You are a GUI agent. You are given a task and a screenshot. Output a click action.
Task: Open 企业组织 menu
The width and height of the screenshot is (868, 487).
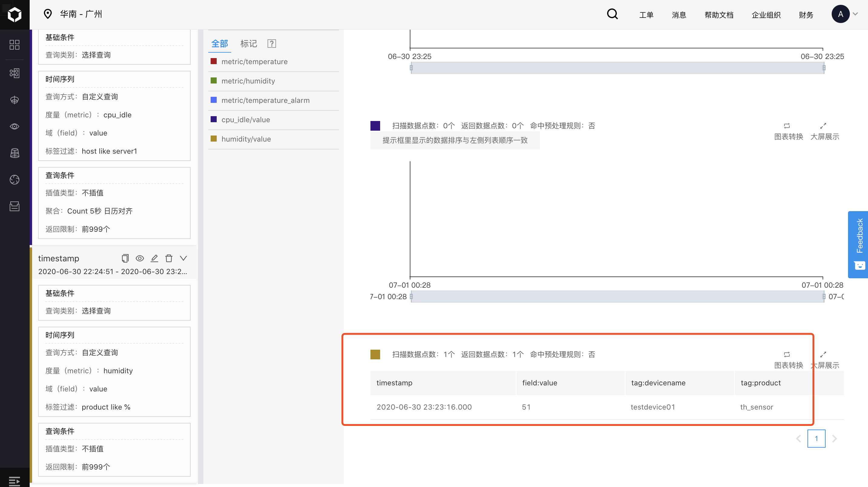[x=766, y=15]
